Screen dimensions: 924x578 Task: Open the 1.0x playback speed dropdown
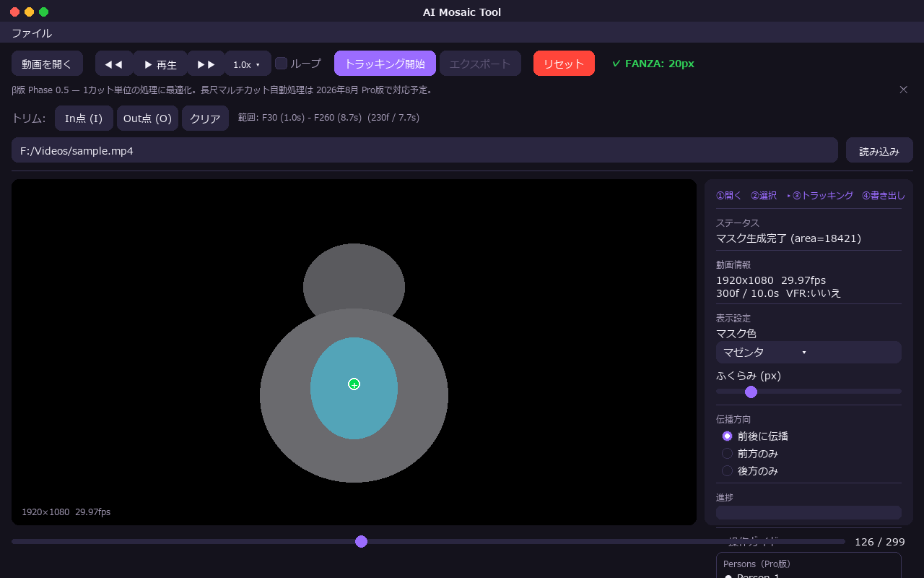pos(248,64)
